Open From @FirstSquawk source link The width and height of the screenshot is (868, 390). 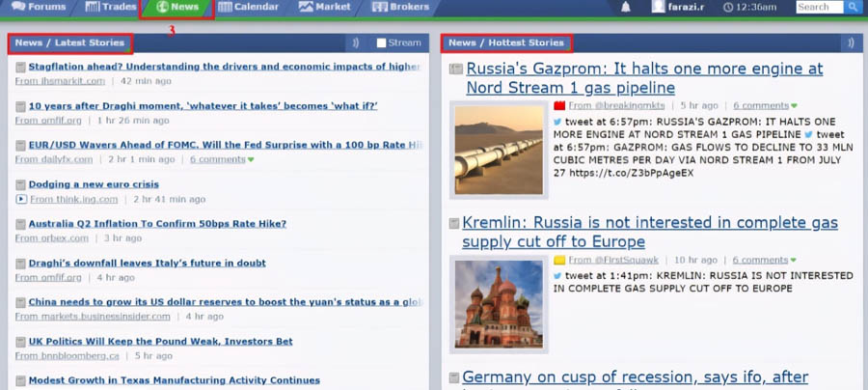pos(614,261)
